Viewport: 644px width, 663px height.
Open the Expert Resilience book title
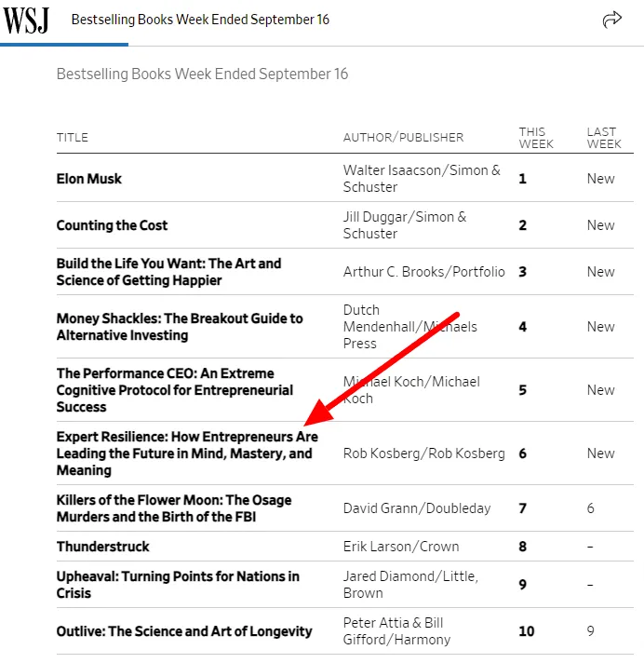point(187,453)
